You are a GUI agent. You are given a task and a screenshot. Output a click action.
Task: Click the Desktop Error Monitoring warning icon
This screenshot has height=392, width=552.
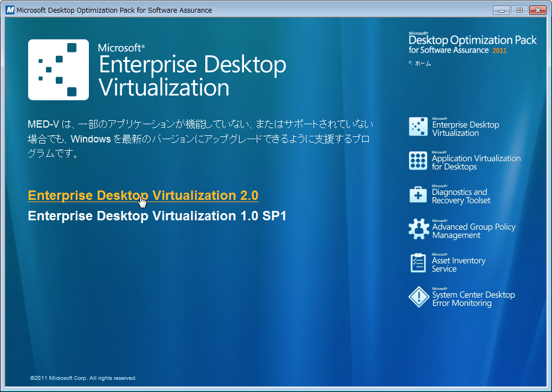pyautogui.click(x=418, y=297)
